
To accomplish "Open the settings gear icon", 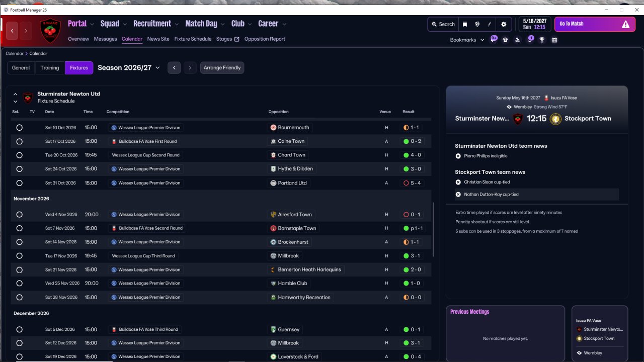I will (x=503, y=24).
